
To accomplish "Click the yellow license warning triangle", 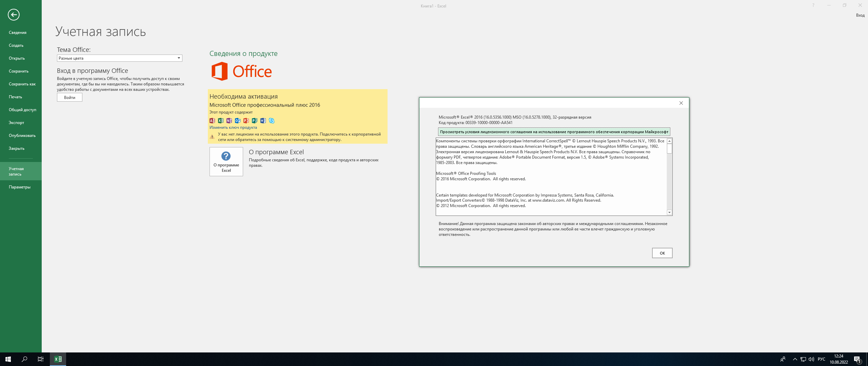I will pos(212,137).
